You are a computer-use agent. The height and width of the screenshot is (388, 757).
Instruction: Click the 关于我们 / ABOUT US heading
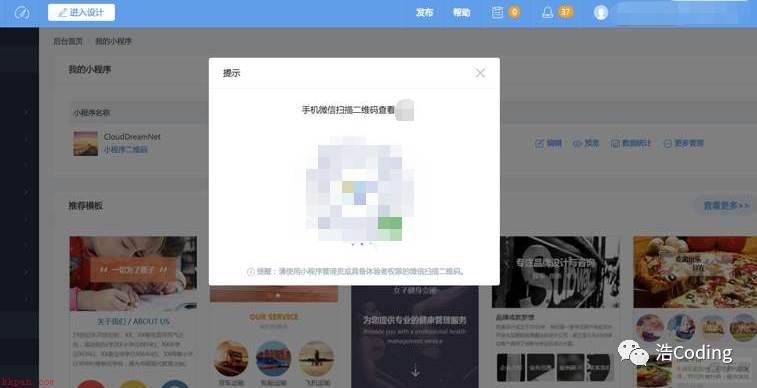pos(133,321)
